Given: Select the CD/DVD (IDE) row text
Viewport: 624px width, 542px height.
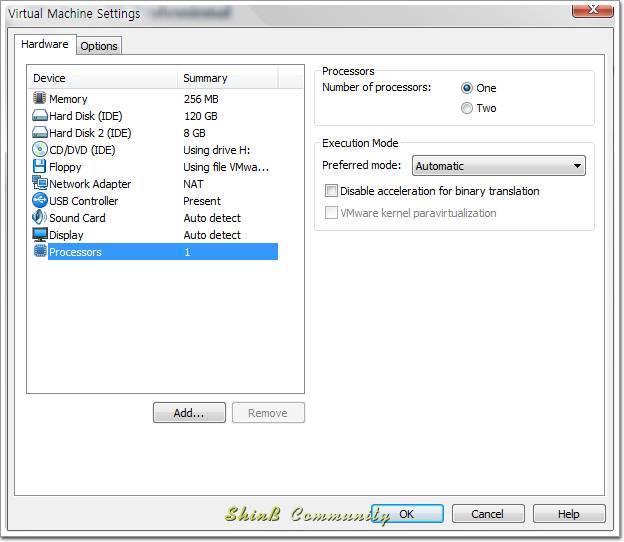Looking at the screenshot, I should tap(82, 150).
